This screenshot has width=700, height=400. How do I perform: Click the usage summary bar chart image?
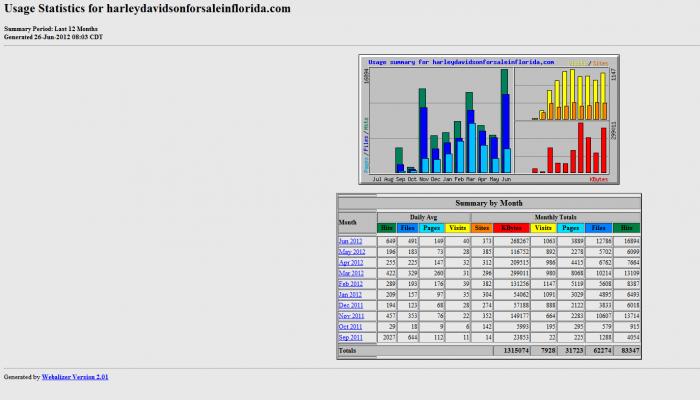pyautogui.click(x=489, y=119)
